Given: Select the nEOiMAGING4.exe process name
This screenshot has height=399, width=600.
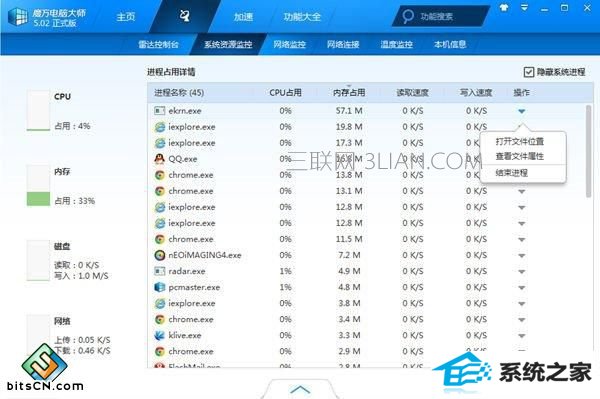Looking at the screenshot, I should [205, 255].
